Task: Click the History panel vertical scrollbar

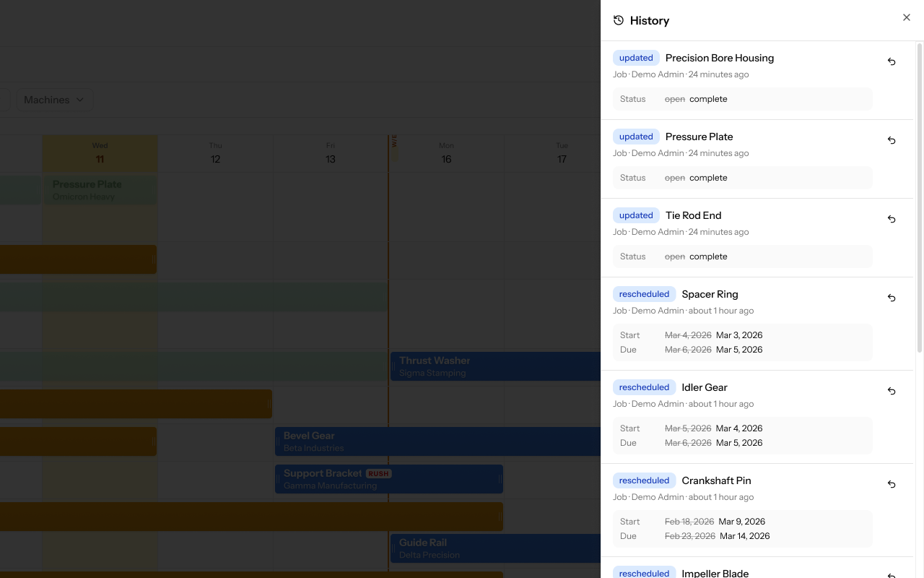Action: pos(920,199)
